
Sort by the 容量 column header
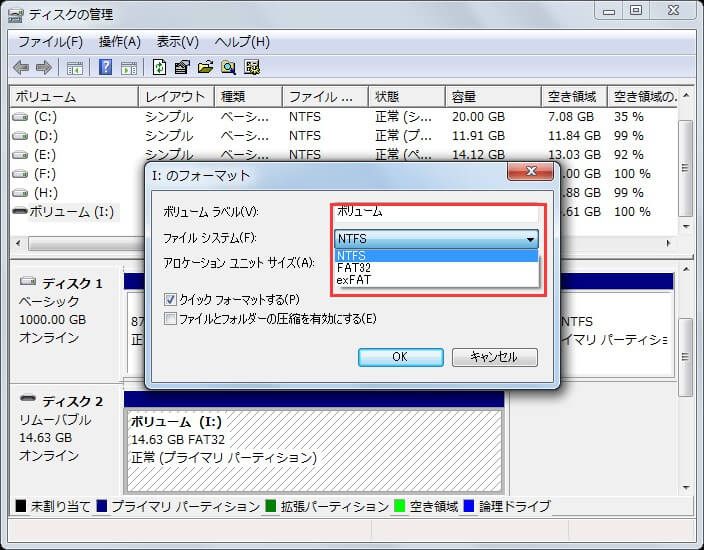(x=493, y=97)
